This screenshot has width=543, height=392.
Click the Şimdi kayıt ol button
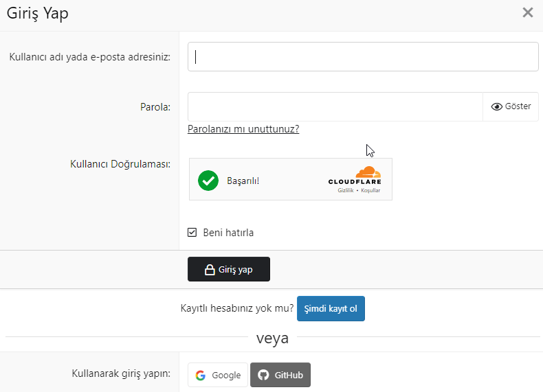[x=331, y=309]
